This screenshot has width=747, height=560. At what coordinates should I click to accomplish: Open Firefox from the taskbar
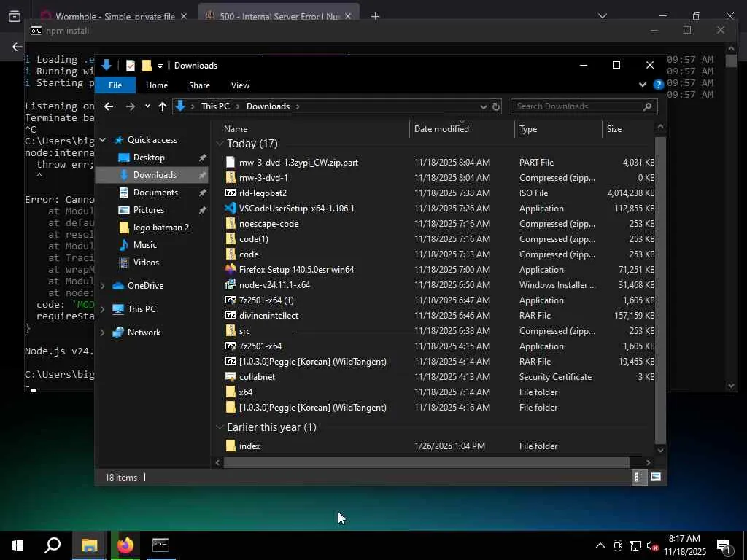pos(125,545)
